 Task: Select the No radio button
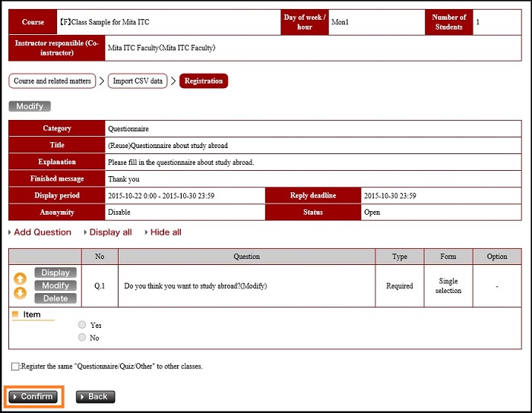coord(82,337)
